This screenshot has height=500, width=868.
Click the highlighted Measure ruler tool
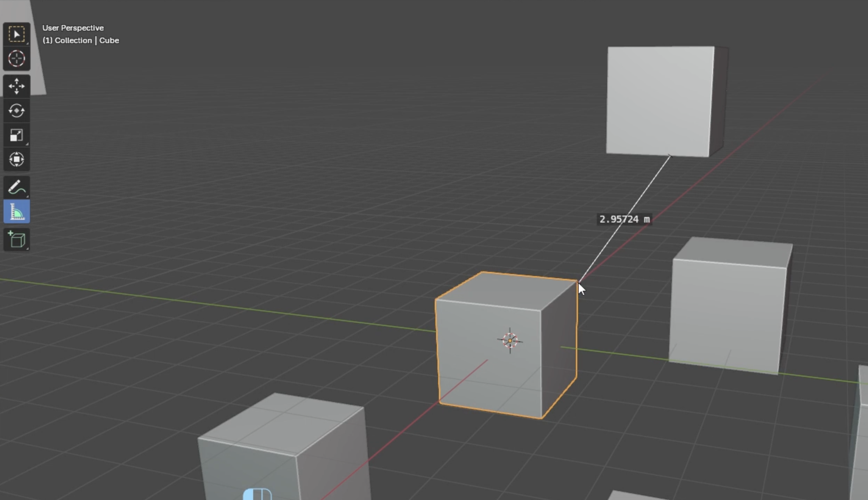pos(16,212)
